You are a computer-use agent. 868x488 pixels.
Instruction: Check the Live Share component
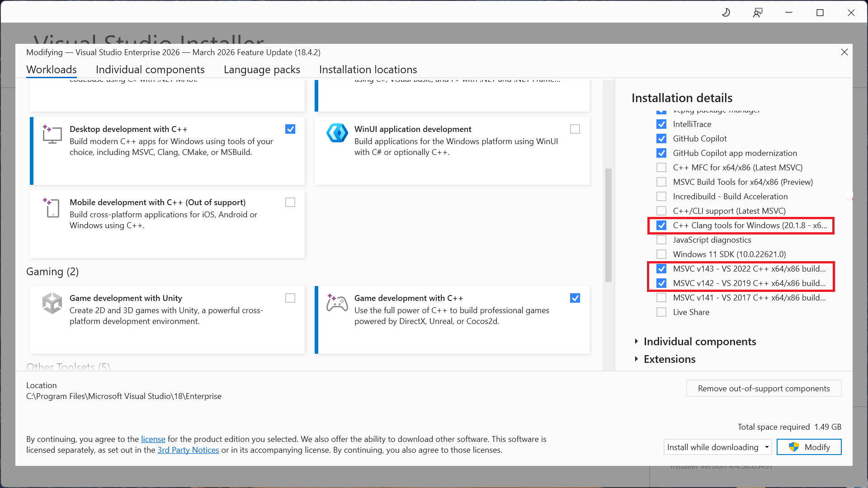pyautogui.click(x=661, y=312)
